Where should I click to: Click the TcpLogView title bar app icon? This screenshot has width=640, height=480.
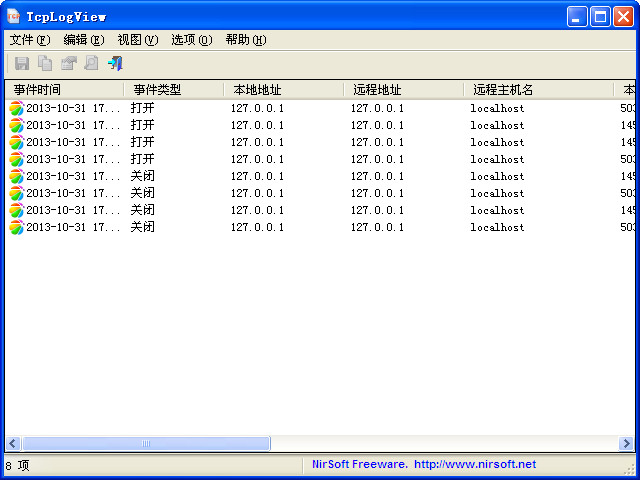14,16
